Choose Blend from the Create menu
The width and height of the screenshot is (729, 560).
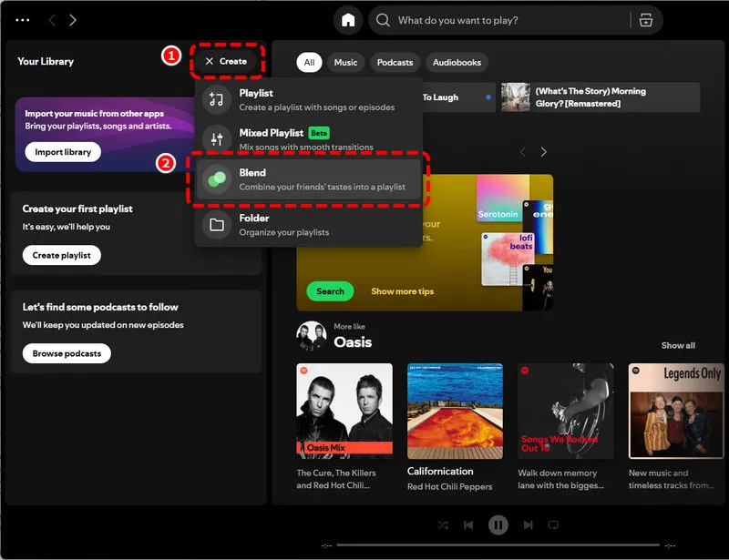pos(308,179)
